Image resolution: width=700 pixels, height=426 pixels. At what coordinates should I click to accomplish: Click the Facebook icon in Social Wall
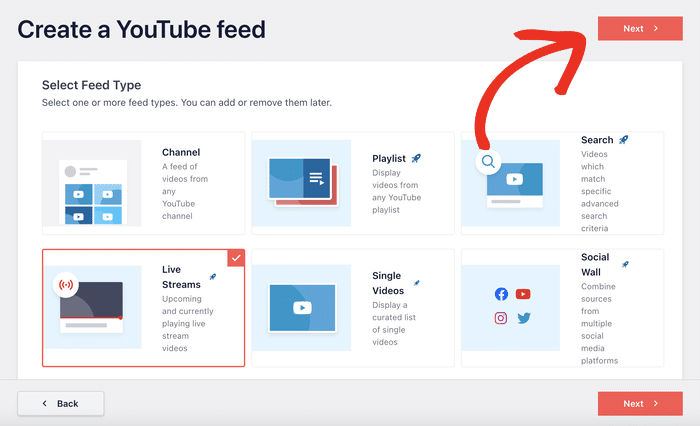[x=501, y=294]
